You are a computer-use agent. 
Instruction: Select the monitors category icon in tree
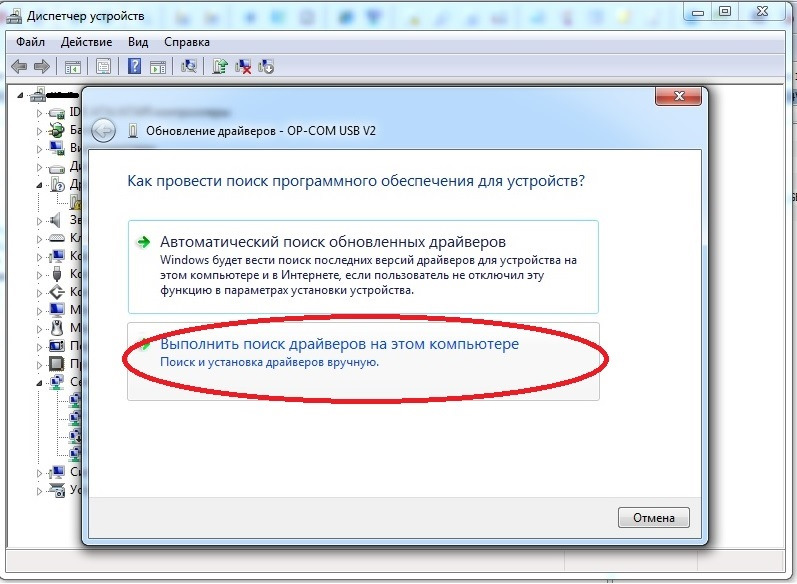(56, 309)
